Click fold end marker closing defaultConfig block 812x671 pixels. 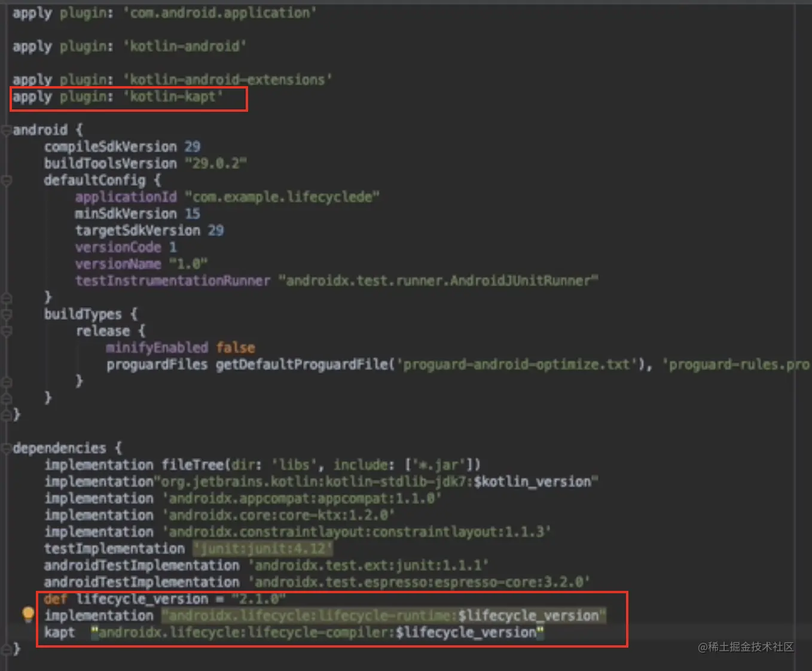click(x=6, y=297)
